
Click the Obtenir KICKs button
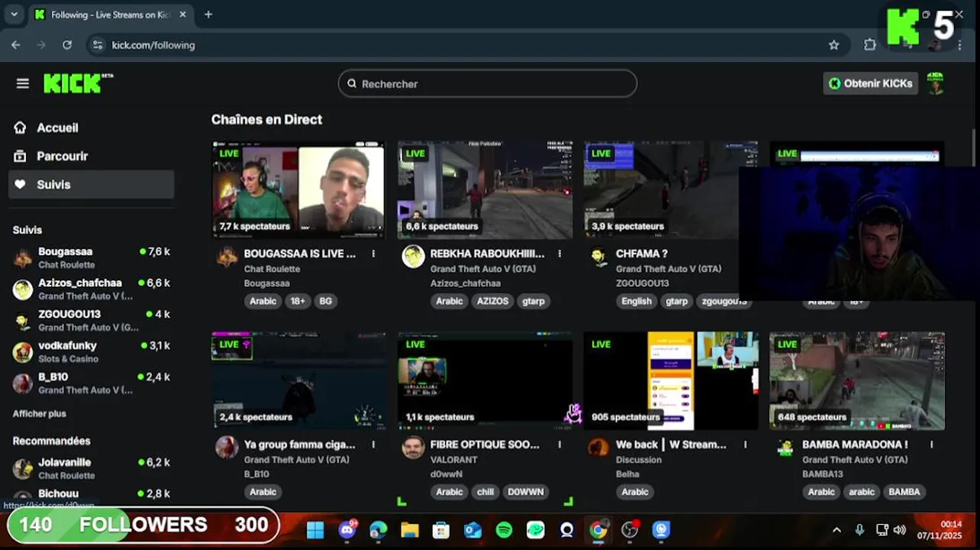[870, 83]
